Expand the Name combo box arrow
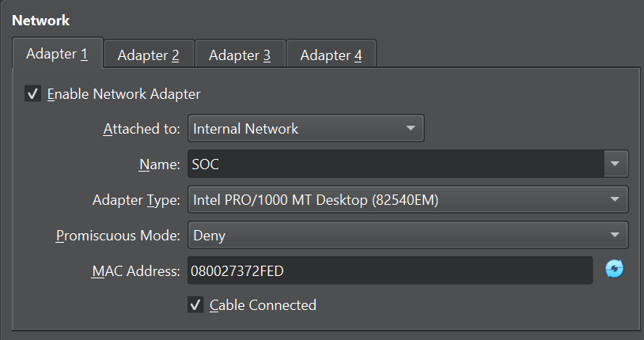Screen dimensions: 644x340 [616, 164]
